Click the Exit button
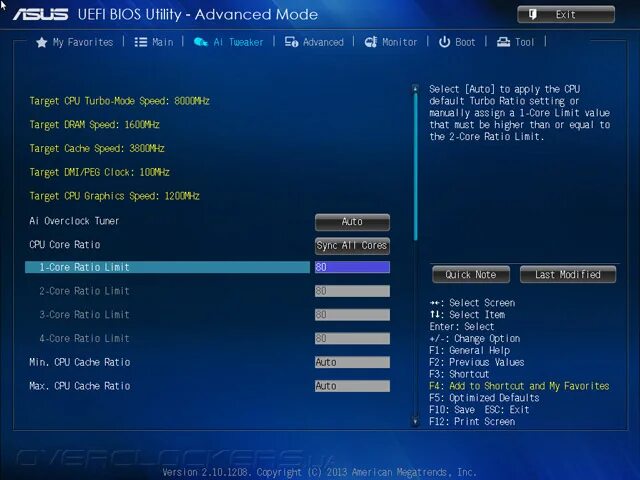640x480 pixels. (x=566, y=15)
